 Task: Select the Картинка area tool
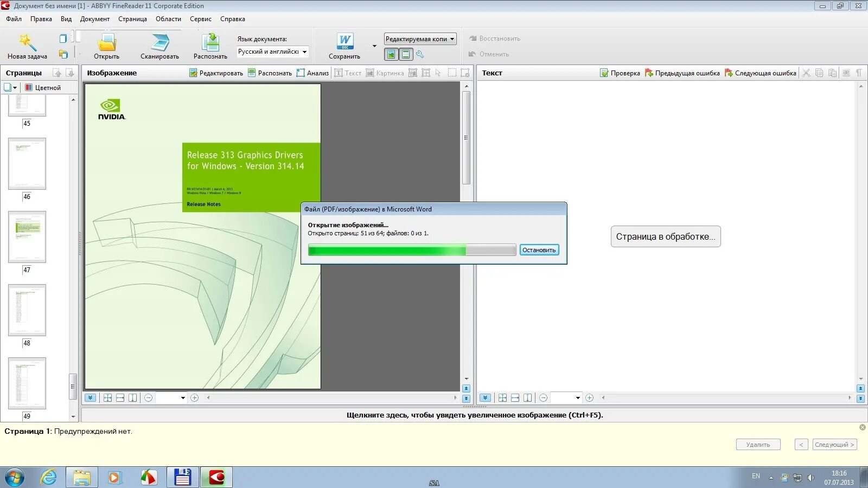(x=385, y=73)
